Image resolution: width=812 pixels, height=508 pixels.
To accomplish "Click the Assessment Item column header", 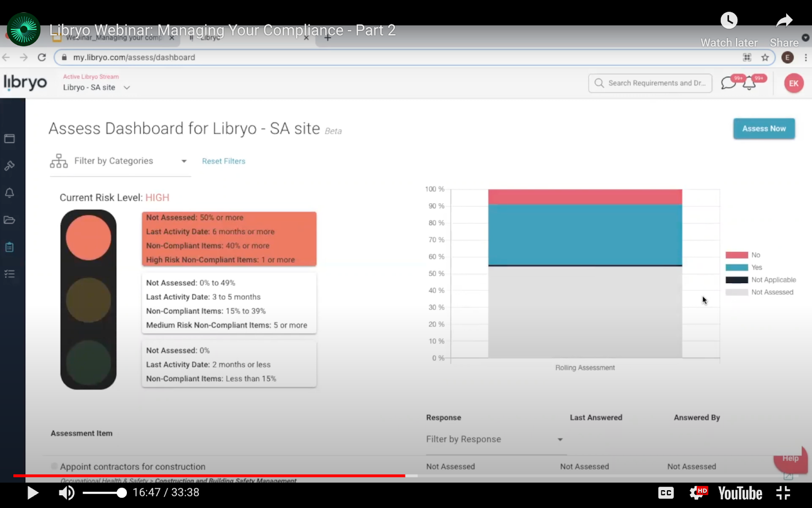I will (82, 433).
